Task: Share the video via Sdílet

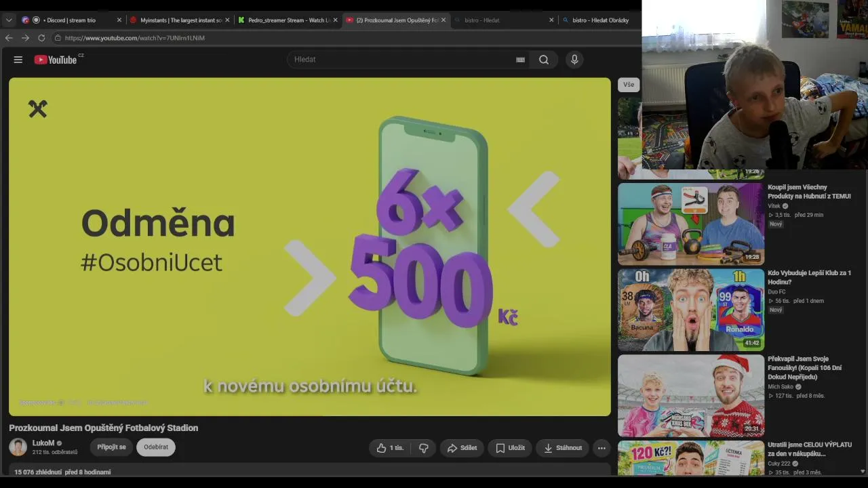Action: [462, 448]
